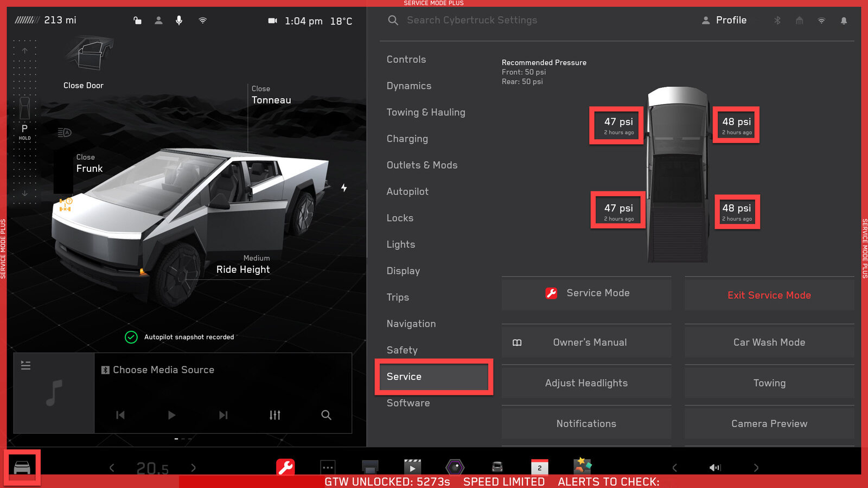Open Towing & Hauling settings
The height and width of the screenshot is (488, 868).
tap(426, 112)
